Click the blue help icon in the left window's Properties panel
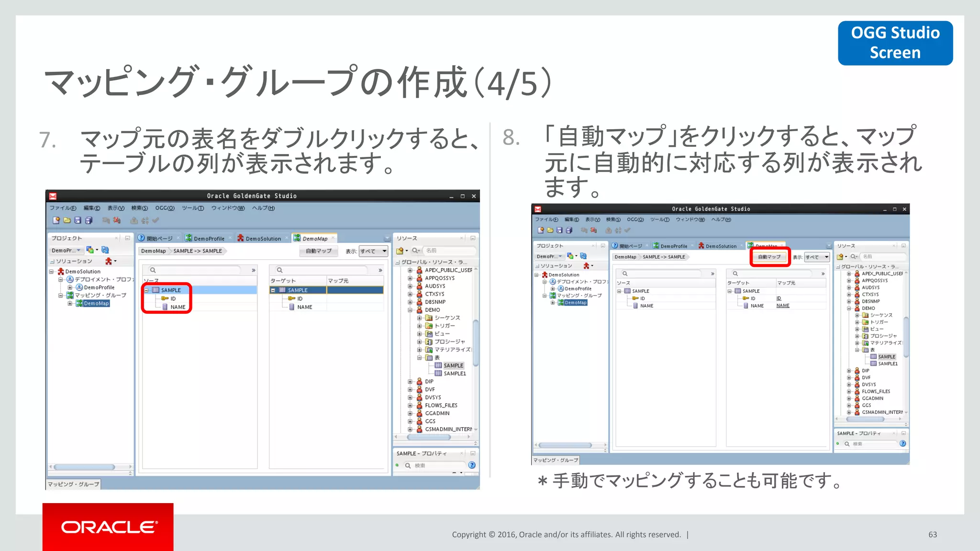 coord(472,465)
